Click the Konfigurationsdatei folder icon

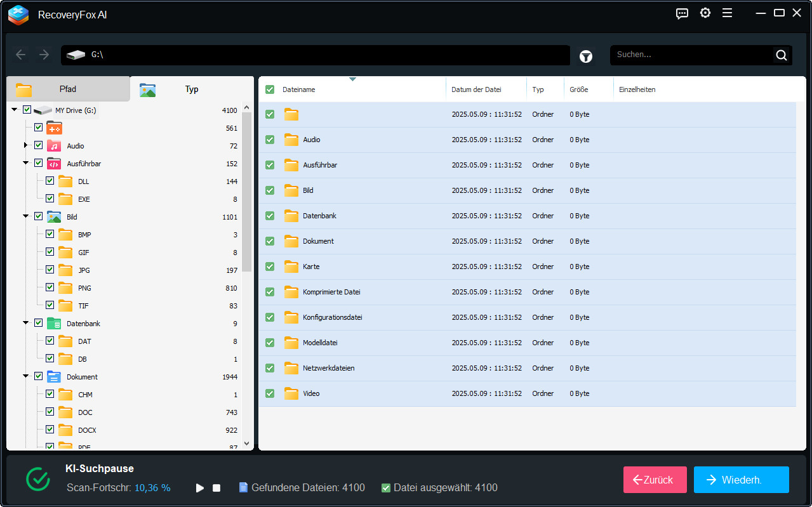click(x=291, y=317)
